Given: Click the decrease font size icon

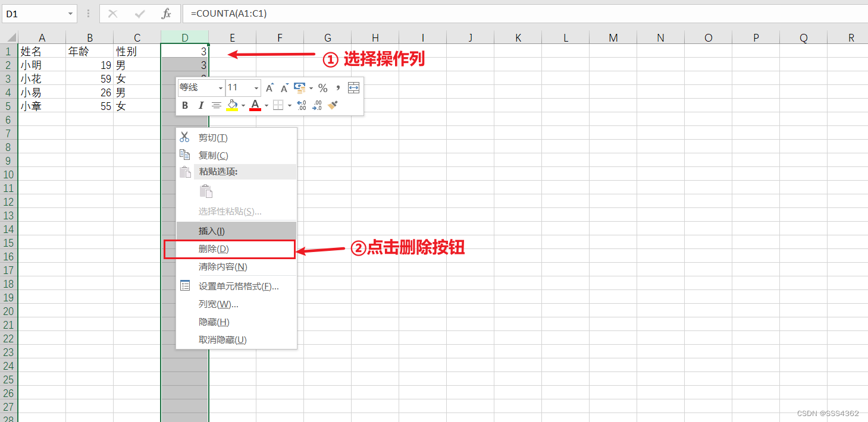Looking at the screenshot, I should 284,88.
